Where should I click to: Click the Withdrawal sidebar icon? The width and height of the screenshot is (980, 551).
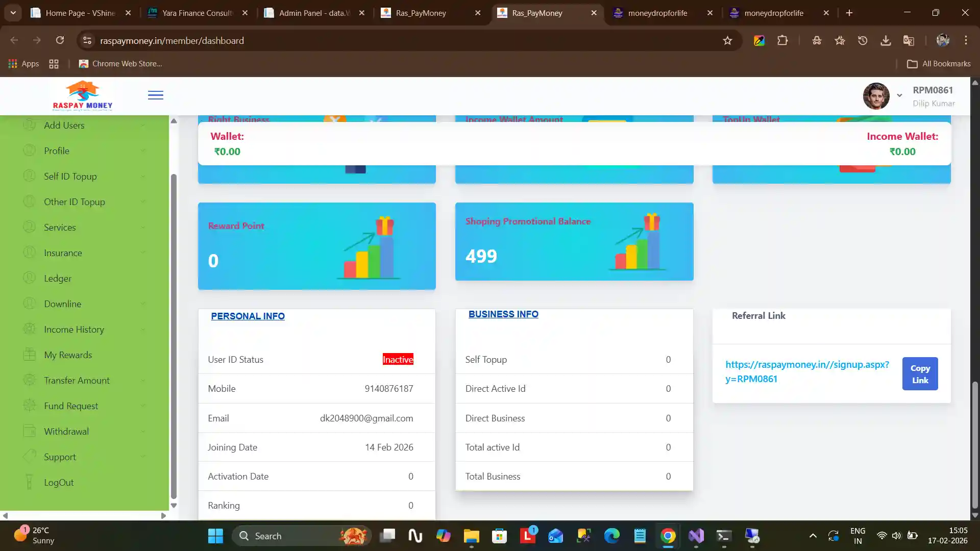(30, 431)
